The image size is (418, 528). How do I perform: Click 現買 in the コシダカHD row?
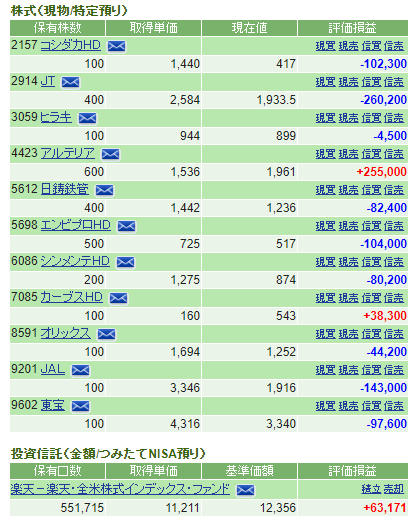point(326,46)
